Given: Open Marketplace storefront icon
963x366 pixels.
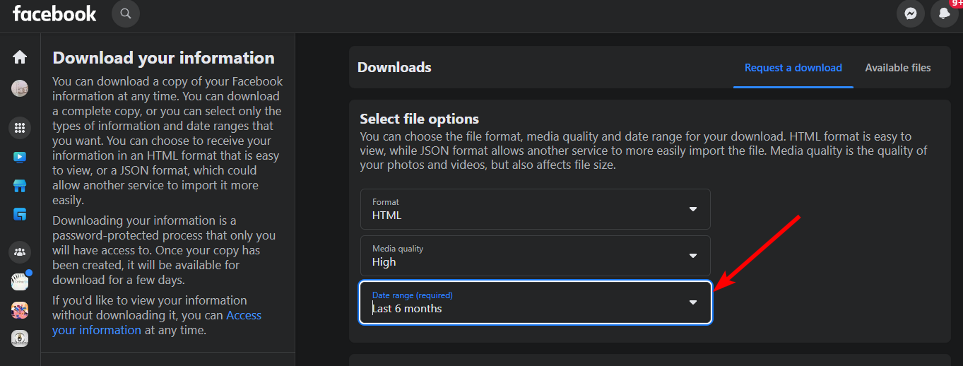Looking at the screenshot, I should (x=20, y=186).
